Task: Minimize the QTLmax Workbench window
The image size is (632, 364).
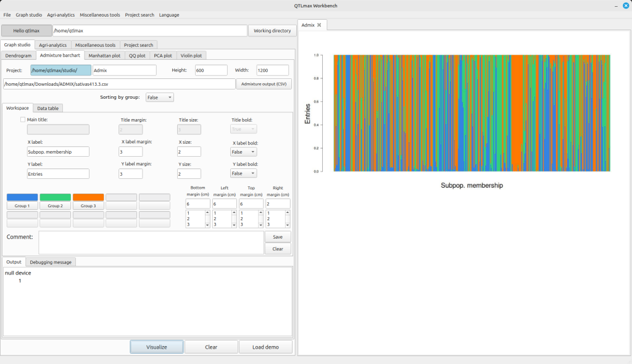Action: tap(615, 6)
